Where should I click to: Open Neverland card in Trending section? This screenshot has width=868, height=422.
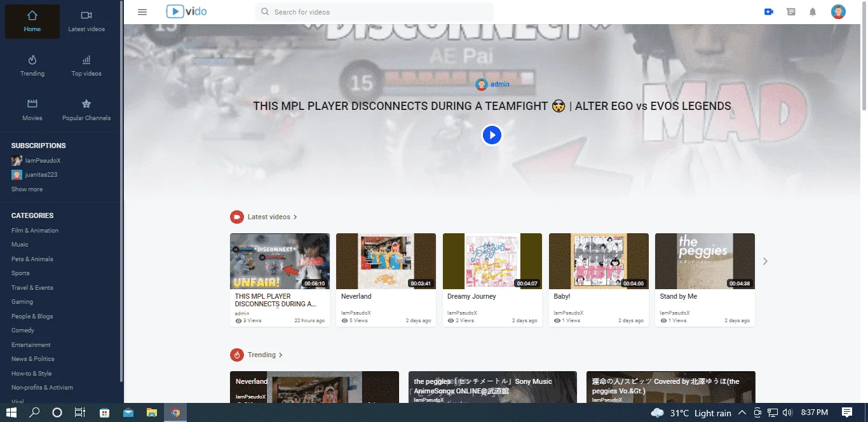coord(315,387)
